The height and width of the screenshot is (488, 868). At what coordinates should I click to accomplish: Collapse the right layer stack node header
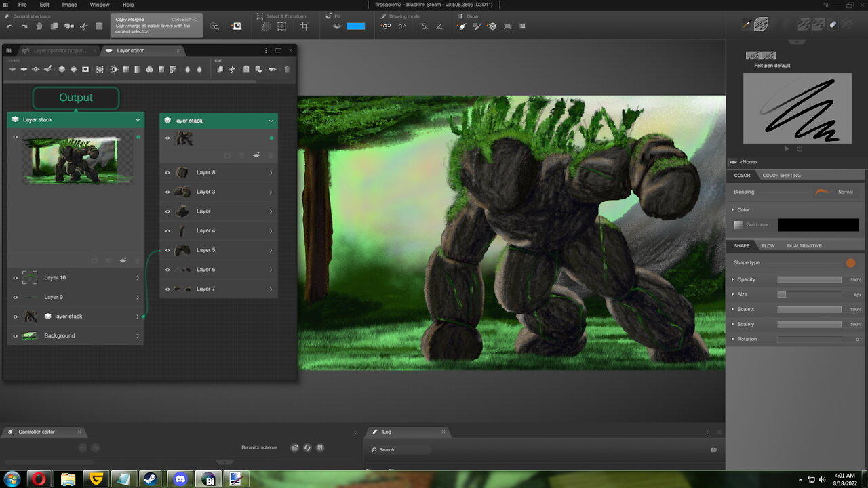pyautogui.click(x=271, y=121)
